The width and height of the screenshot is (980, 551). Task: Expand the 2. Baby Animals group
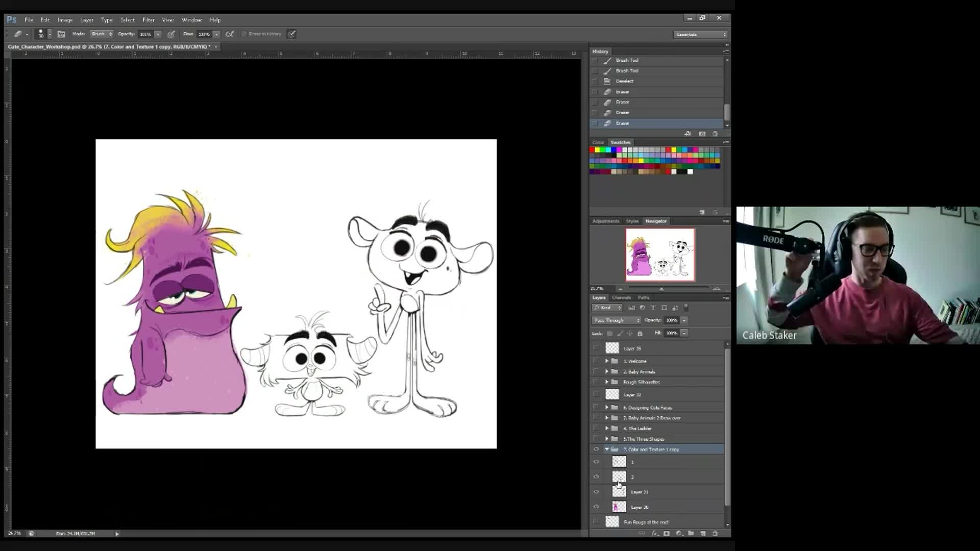(x=607, y=372)
